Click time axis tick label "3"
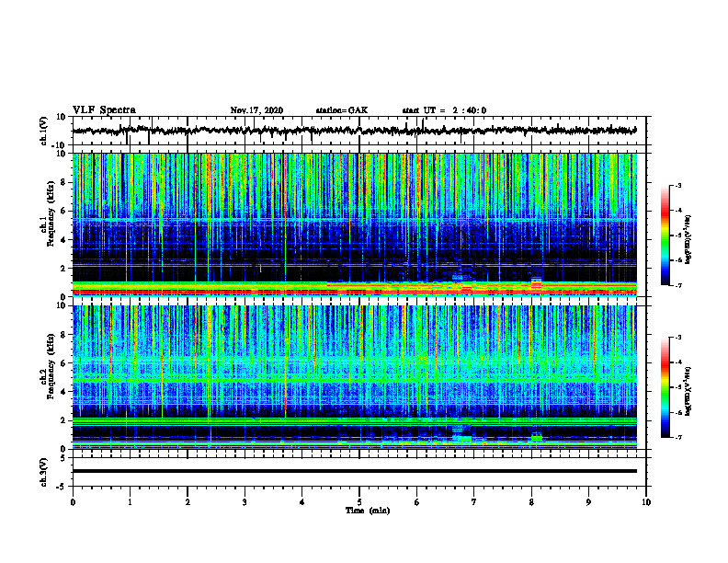Screen dimensions: 728x563 coord(245,502)
